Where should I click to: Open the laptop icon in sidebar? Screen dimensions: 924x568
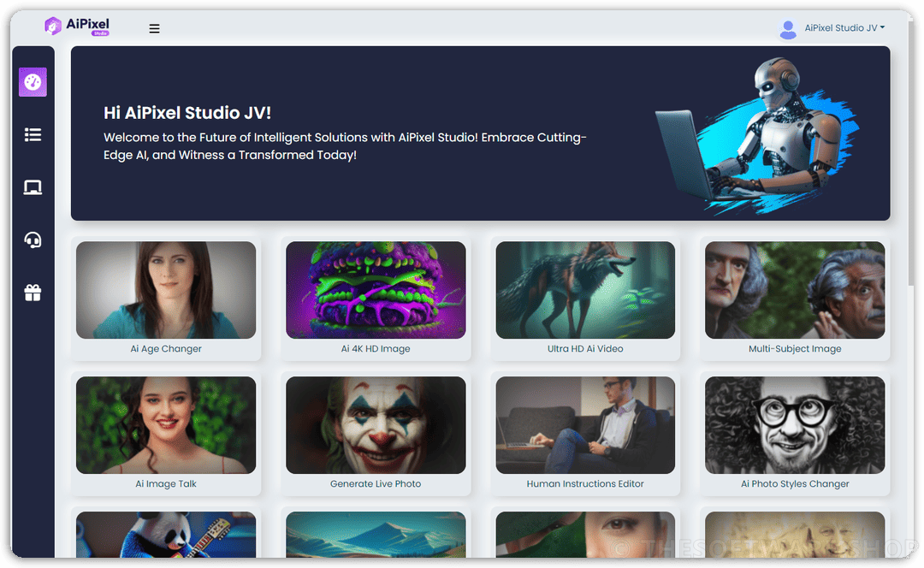click(x=33, y=187)
